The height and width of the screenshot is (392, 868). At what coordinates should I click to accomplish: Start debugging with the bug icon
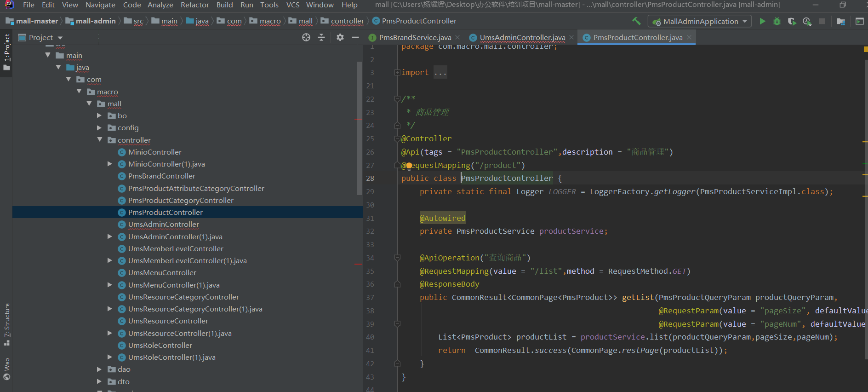777,21
